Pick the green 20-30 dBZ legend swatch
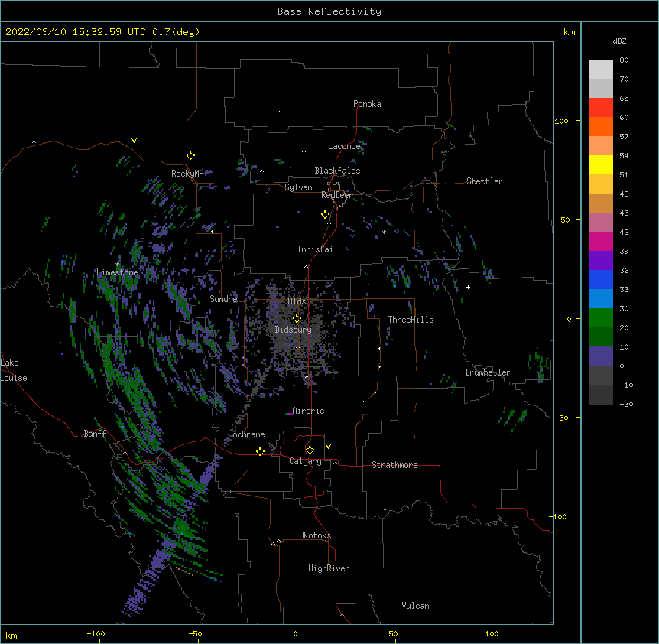Viewport: 659px width, 644px height. [x=601, y=318]
